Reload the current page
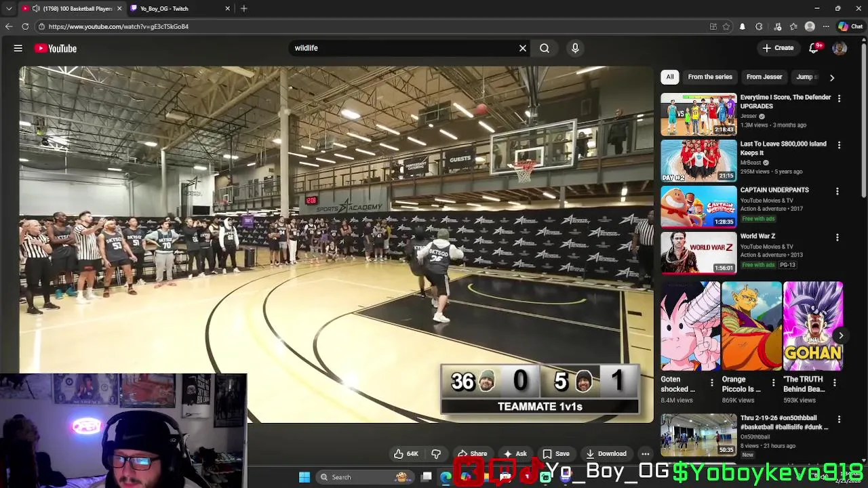The width and height of the screenshot is (868, 488). pos(25,26)
